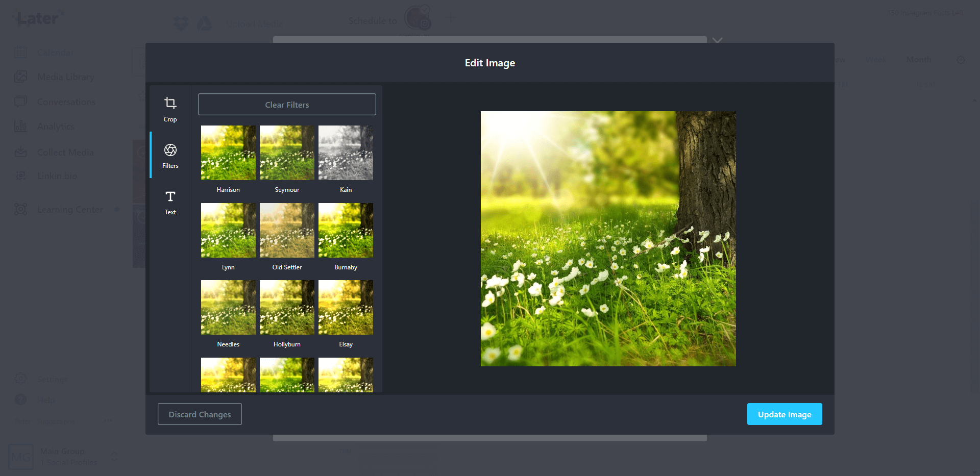Click the Later logo

point(38,18)
